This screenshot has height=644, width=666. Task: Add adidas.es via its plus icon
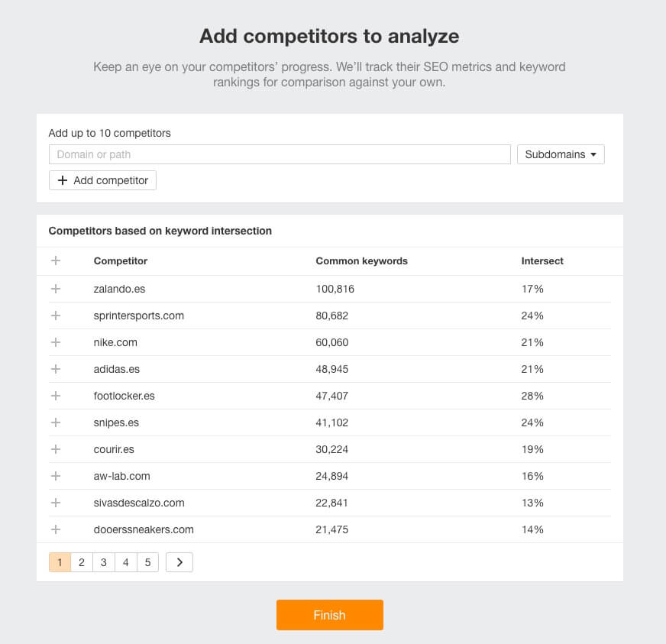tap(55, 369)
